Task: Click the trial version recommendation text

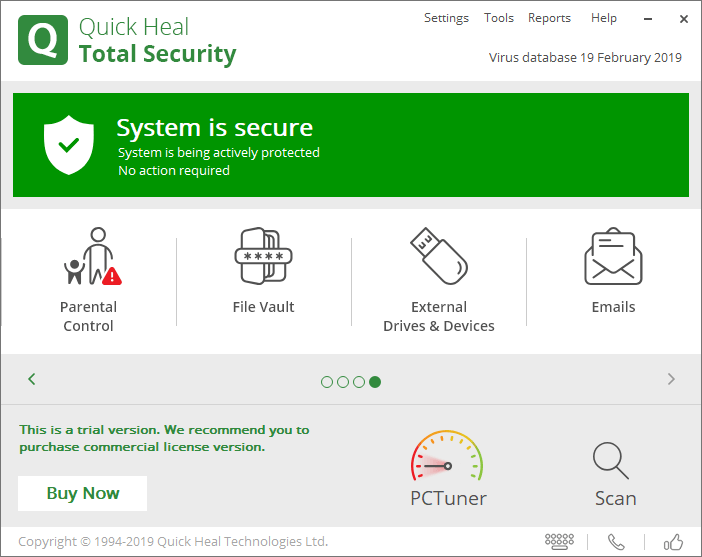Action: 164,438
